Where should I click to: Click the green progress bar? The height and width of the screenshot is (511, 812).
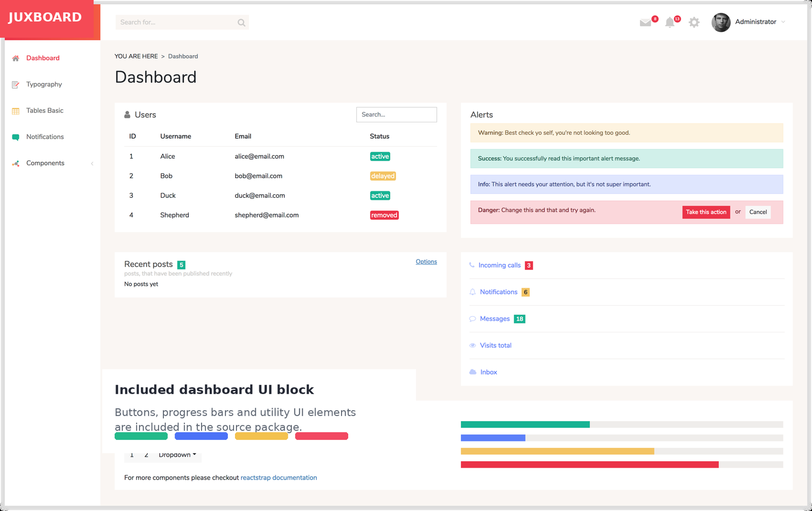pos(525,424)
